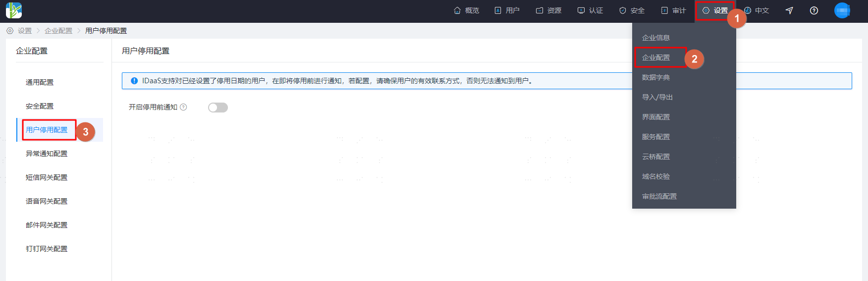Open the blue user avatar

point(842,10)
